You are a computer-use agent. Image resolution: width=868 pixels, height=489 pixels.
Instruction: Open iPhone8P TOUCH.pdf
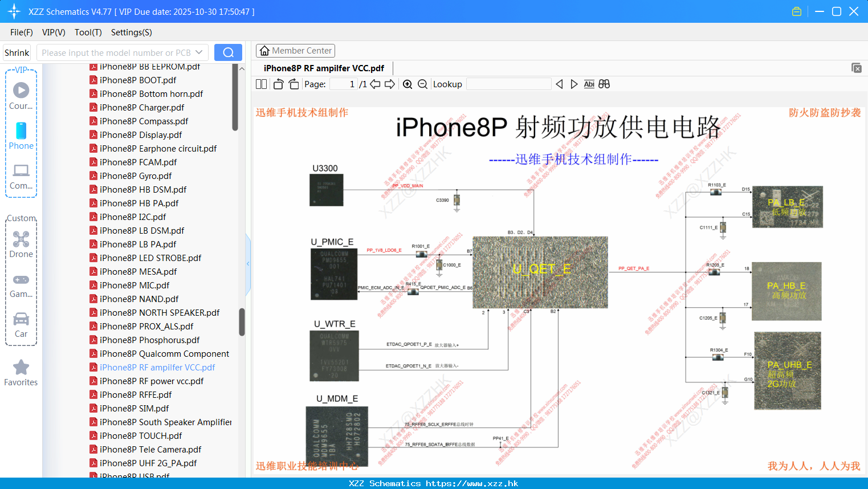pyautogui.click(x=141, y=436)
